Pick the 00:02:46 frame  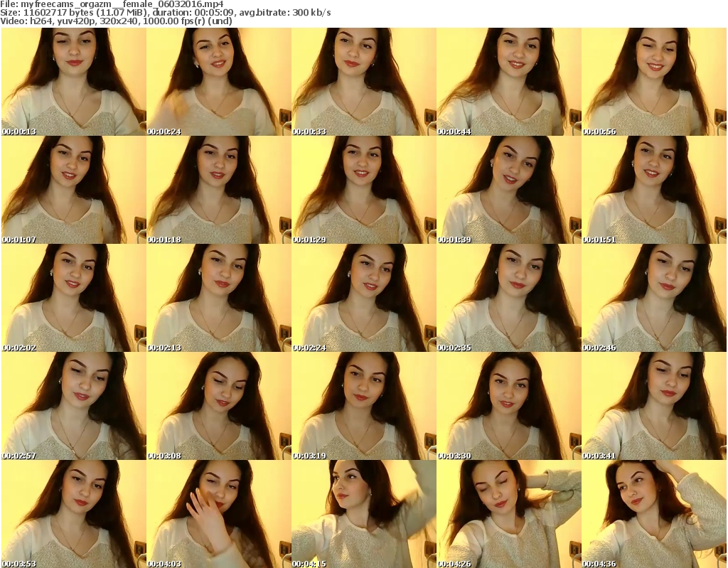[x=654, y=298]
